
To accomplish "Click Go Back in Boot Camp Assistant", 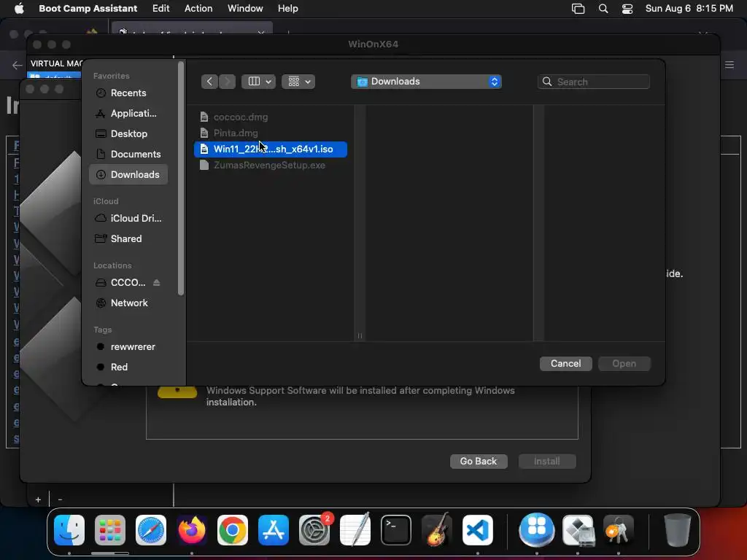I will [479, 461].
